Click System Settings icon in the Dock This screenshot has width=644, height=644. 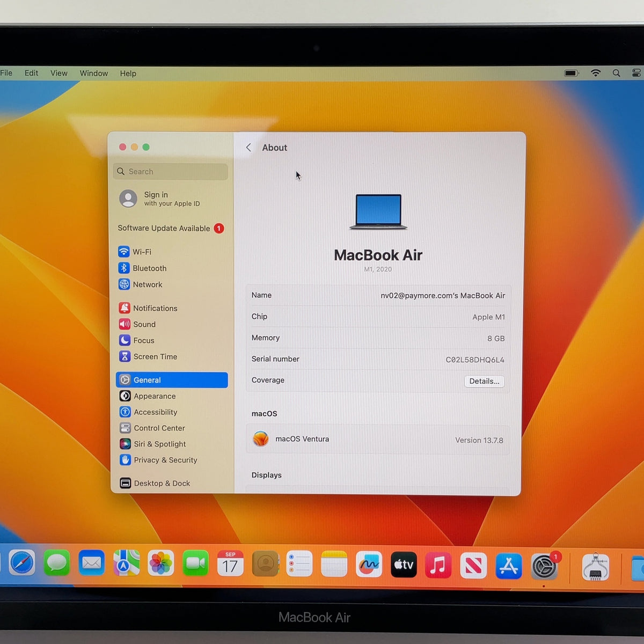544,567
